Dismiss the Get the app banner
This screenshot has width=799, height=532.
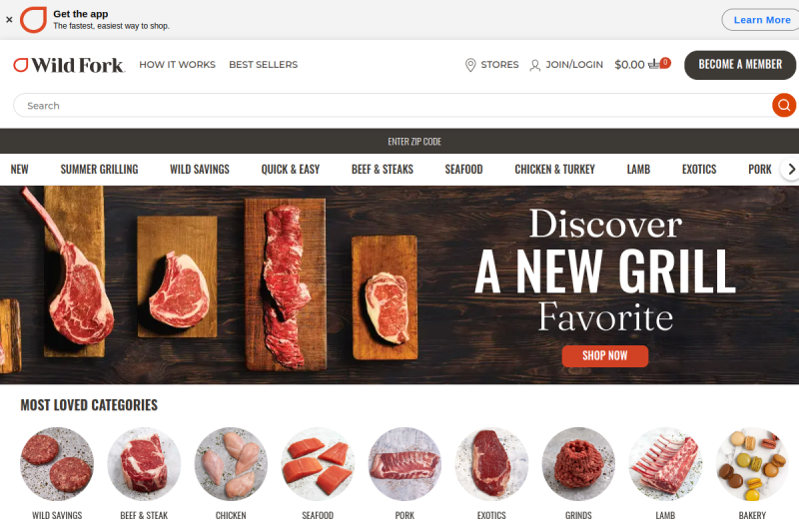[x=9, y=20]
